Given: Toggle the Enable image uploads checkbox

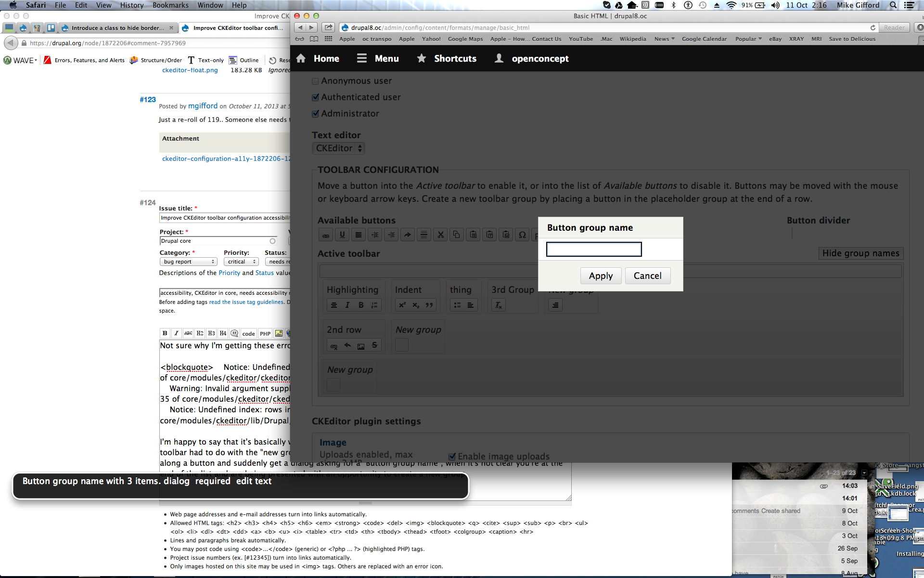Looking at the screenshot, I should tap(452, 457).
